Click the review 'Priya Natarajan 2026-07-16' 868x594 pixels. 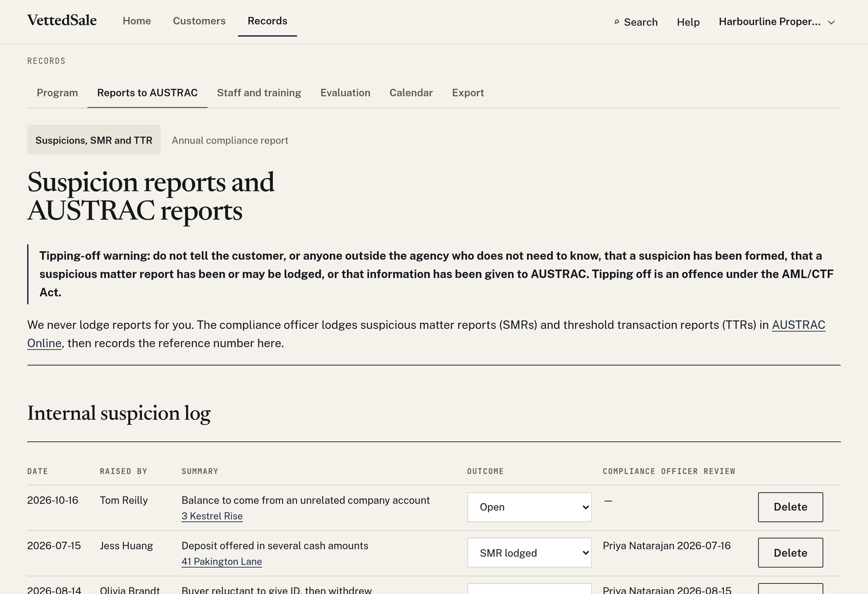[x=667, y=546]
